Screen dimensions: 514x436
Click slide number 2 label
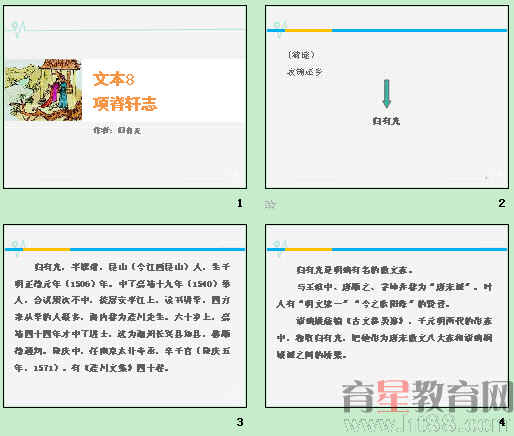click(x=502, y=203)
